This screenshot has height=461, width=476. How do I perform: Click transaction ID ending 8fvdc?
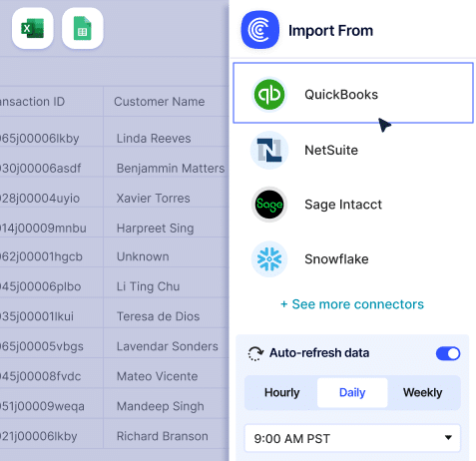[41, 376]
